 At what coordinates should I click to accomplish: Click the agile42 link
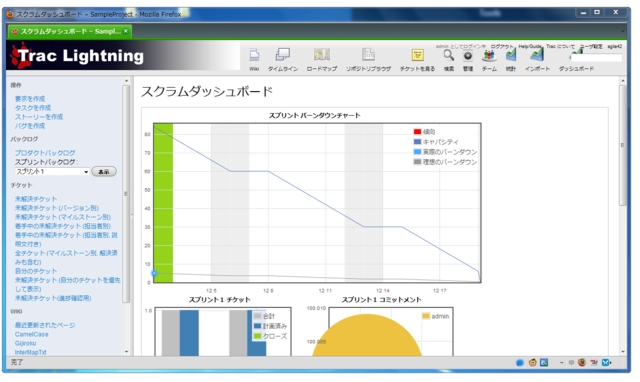pyautogui.click(x=614, y=47)
